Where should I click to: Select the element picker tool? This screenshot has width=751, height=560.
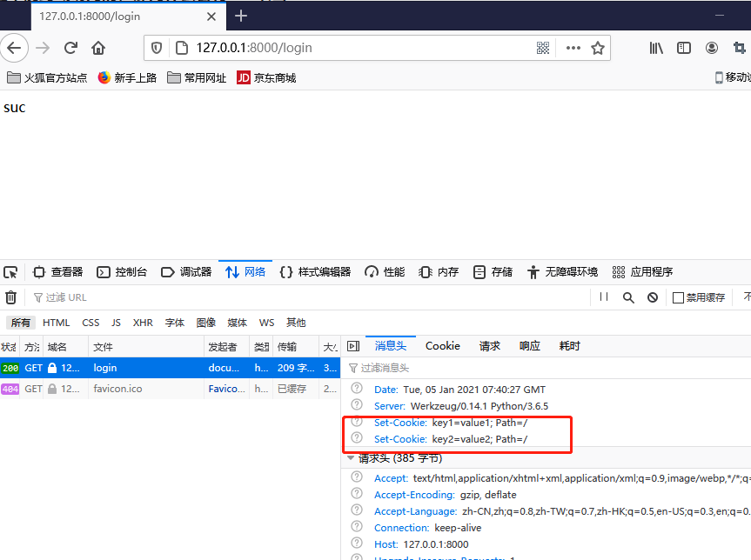[10, 272]
